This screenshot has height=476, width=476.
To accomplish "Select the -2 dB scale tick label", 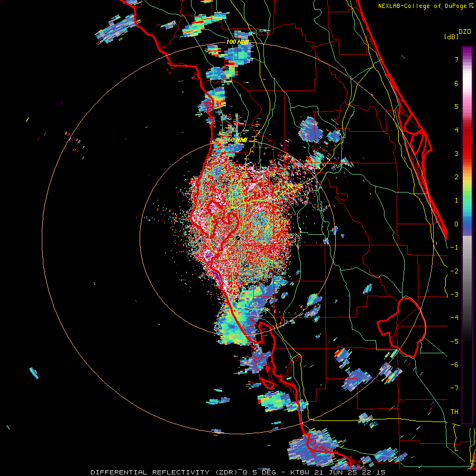I will click(x=454, y=271).
